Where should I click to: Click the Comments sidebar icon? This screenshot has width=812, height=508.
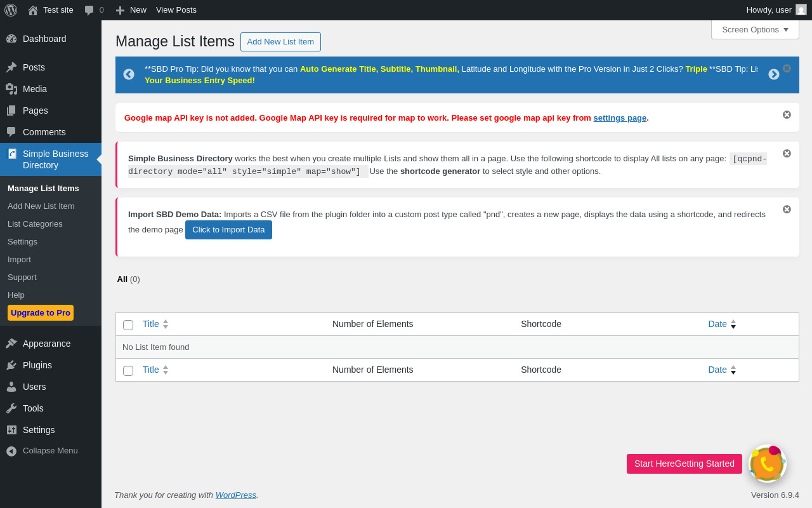click(x=11, y=132)
